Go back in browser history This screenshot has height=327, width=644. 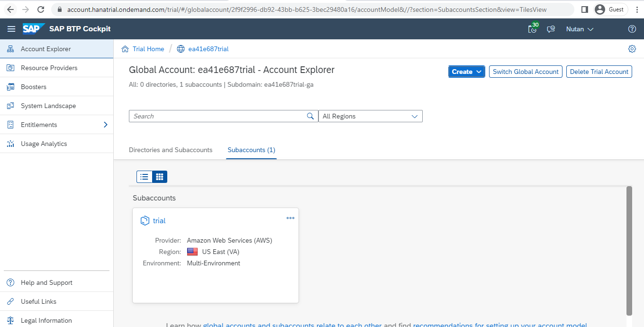click(10, 9)
